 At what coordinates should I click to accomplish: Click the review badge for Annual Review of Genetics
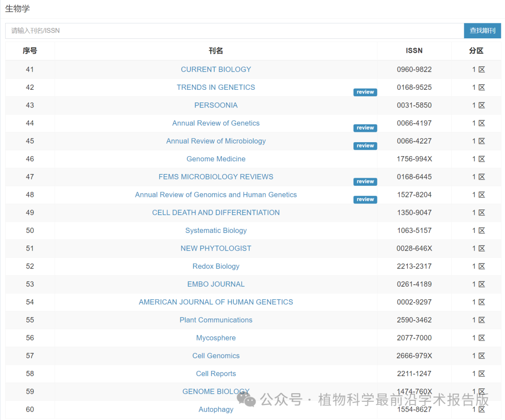point(365,128)
